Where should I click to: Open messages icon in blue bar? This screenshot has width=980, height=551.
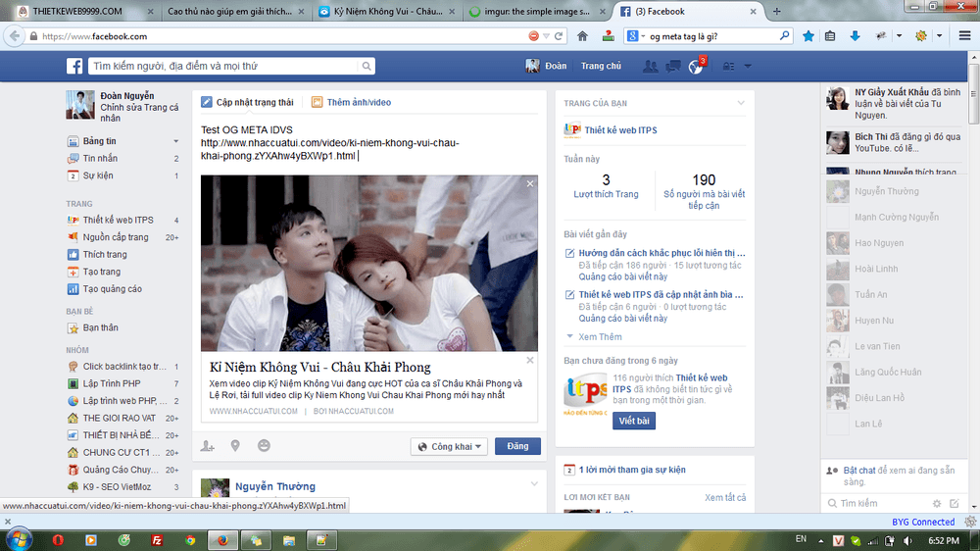[672, 66]
